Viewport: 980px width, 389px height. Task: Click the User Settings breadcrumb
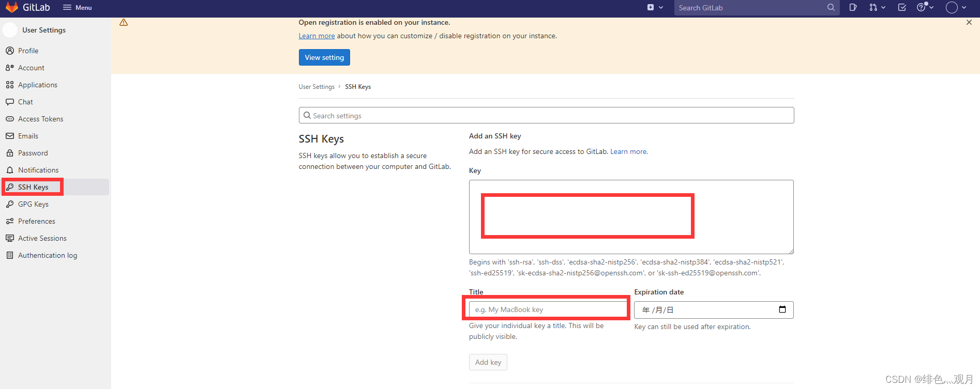click(x=316, y=87)
